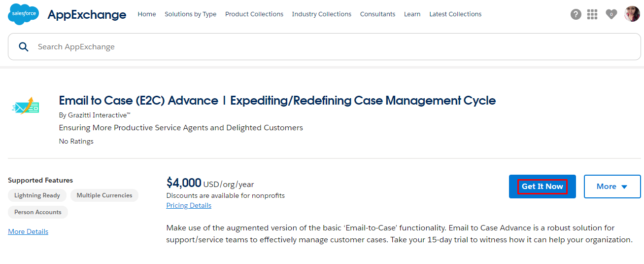Open Latest Collections in the top navigation
Screen dimensions: 644x264
point(455,14)
